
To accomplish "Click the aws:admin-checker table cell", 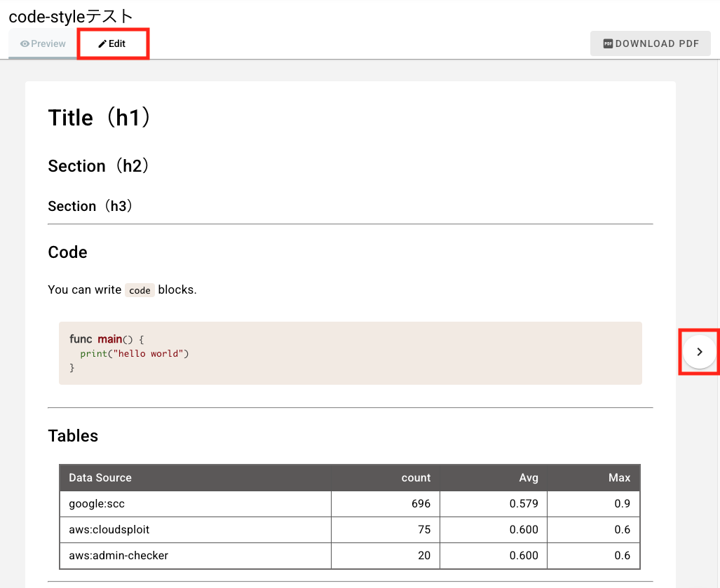I will (x=196, y=555).
